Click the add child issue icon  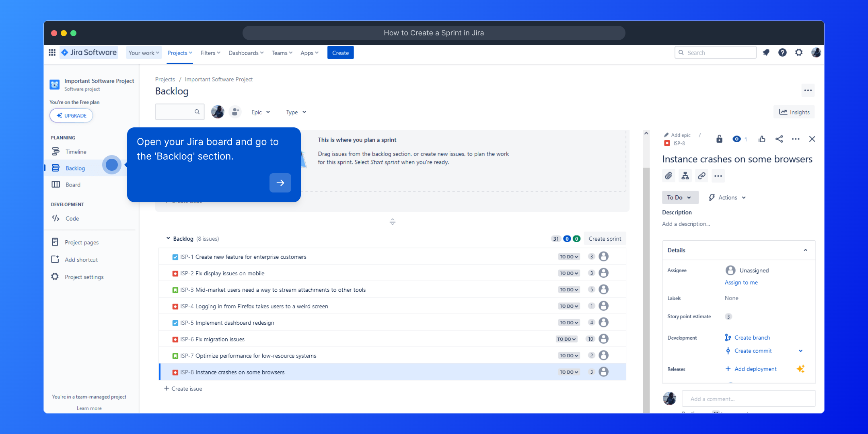pyautogui.click(x=685, y=176)
